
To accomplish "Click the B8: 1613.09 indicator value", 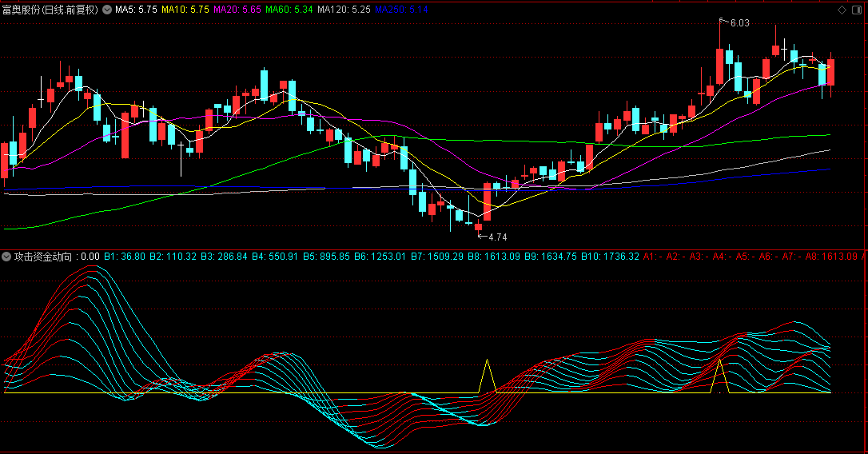I will click(x=494, y=257).
